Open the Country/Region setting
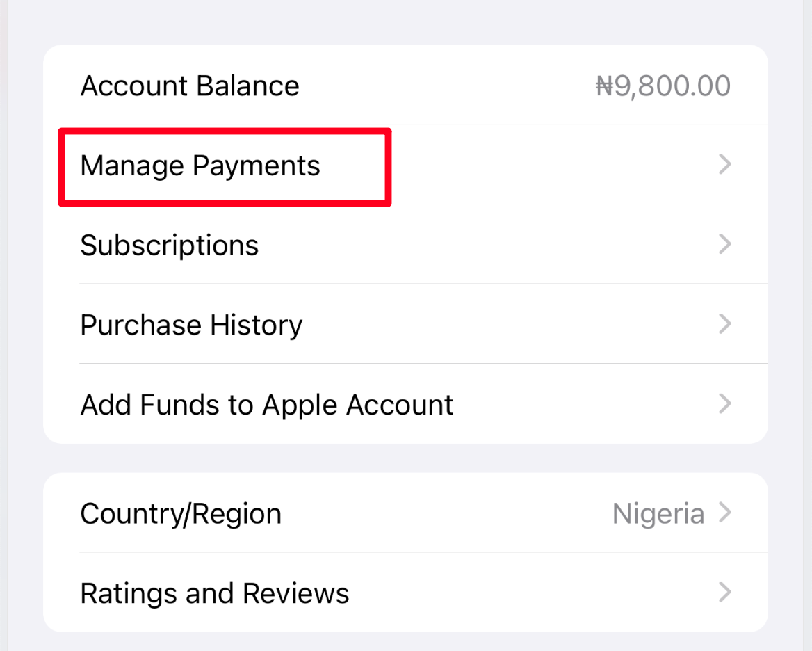812x651 pixels. 405,513
